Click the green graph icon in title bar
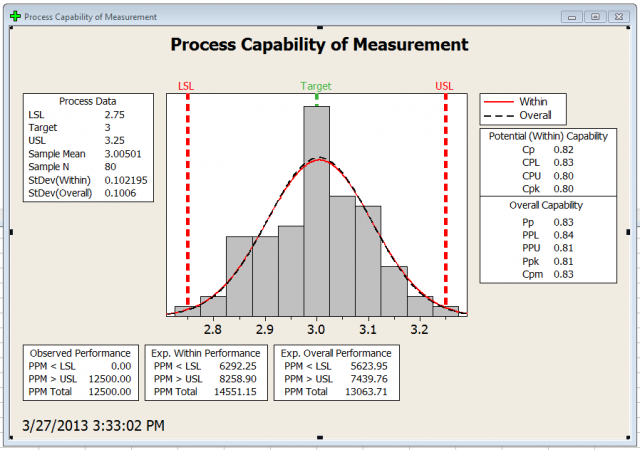This screenshot has width=640, height=450. [x=14, y=17]
